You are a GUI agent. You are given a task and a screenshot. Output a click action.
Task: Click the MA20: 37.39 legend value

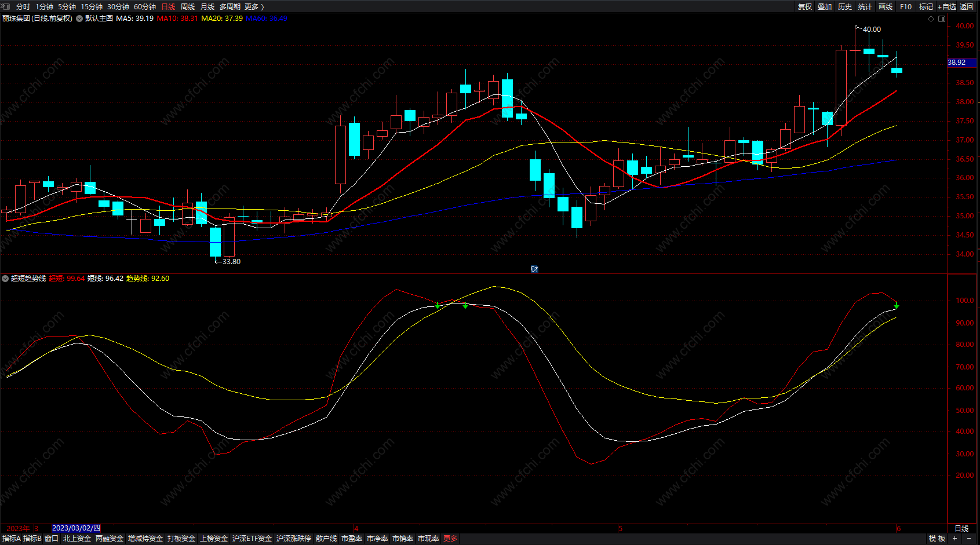tap(222, 19)
